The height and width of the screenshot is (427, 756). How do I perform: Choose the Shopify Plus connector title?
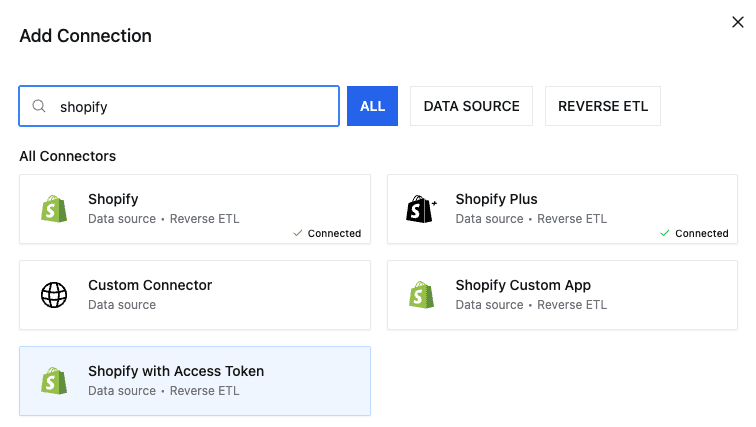(x=496, y=199)
